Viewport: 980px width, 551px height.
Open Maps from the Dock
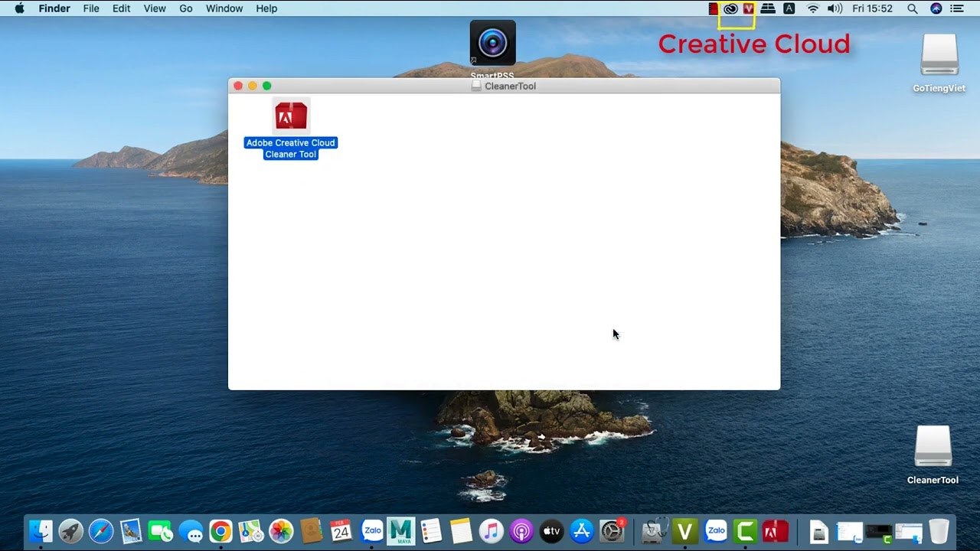pos(251,530)
